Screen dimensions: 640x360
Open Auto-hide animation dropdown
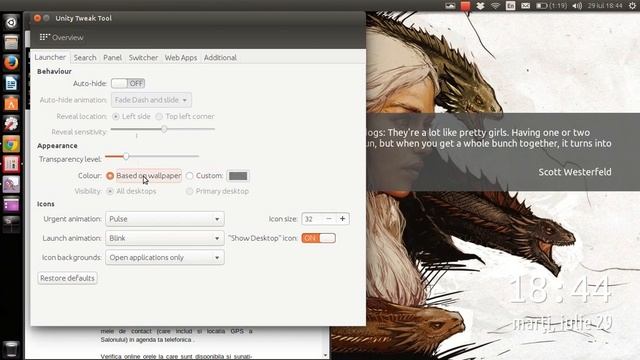(x=151, y=100)
